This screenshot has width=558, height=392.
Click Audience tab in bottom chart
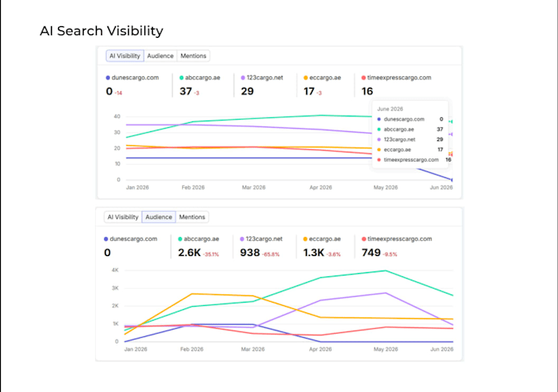(158, 217)
